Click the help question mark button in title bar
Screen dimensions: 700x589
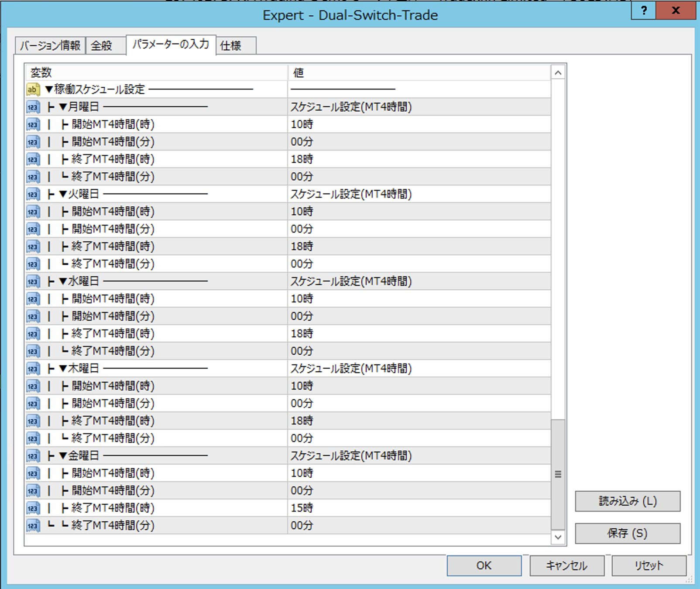tap(644, 10)
